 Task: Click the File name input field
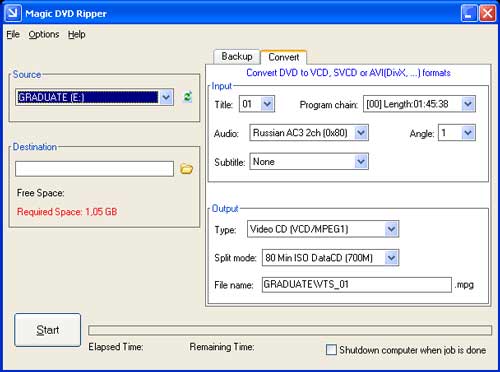357,285
